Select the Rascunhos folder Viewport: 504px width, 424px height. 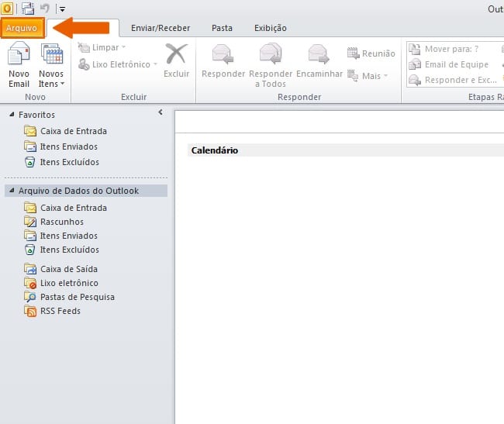point(61,222)
